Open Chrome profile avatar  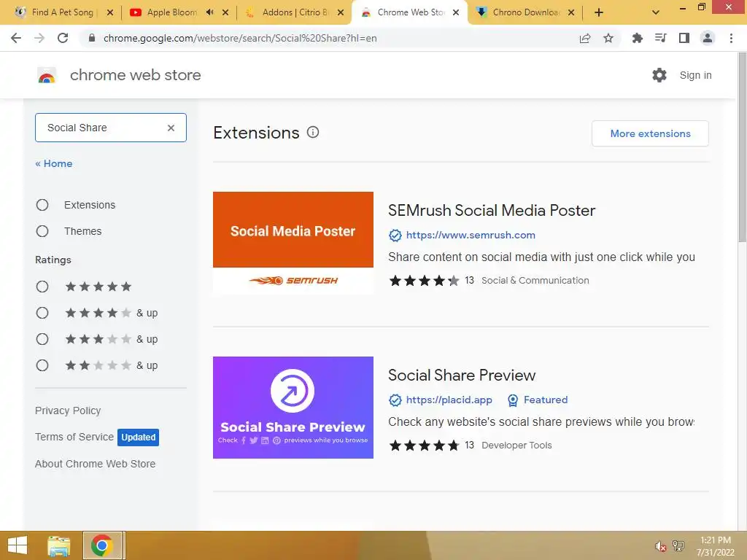(708, 38)
